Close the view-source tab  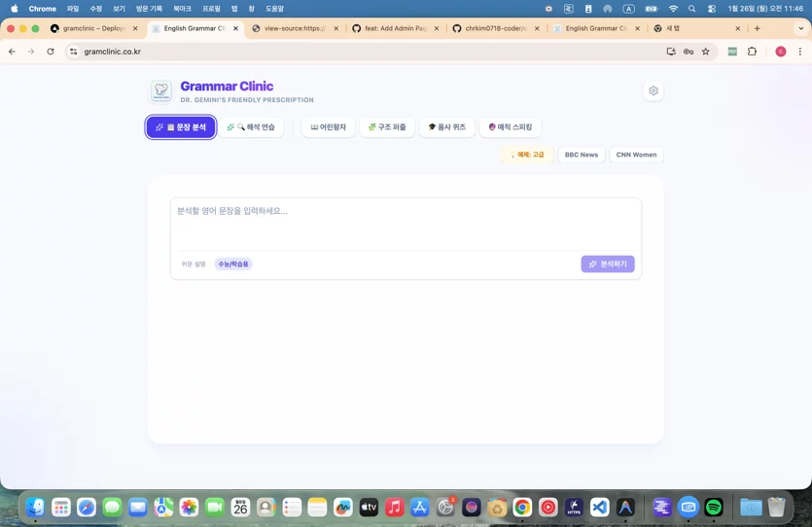(x=336, y=28)
